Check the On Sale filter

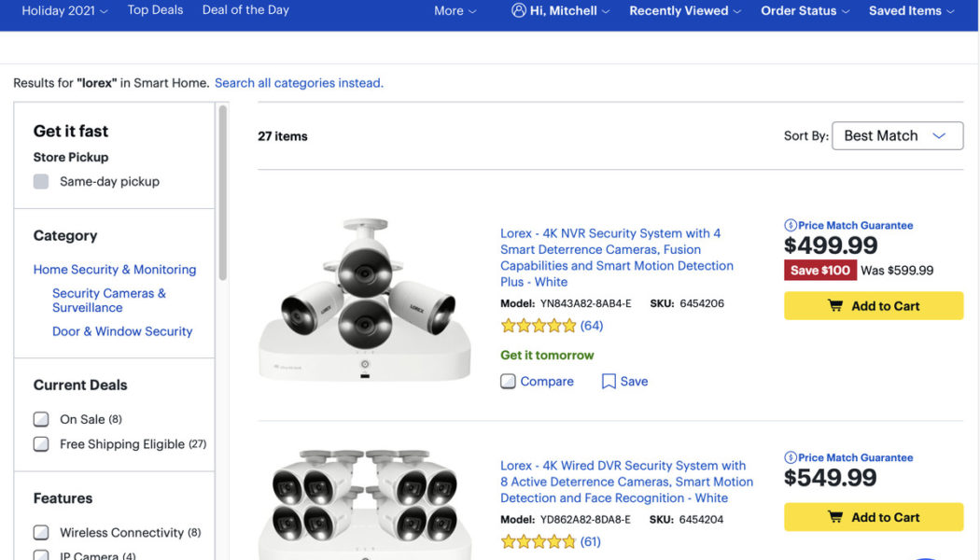[41, 419]
